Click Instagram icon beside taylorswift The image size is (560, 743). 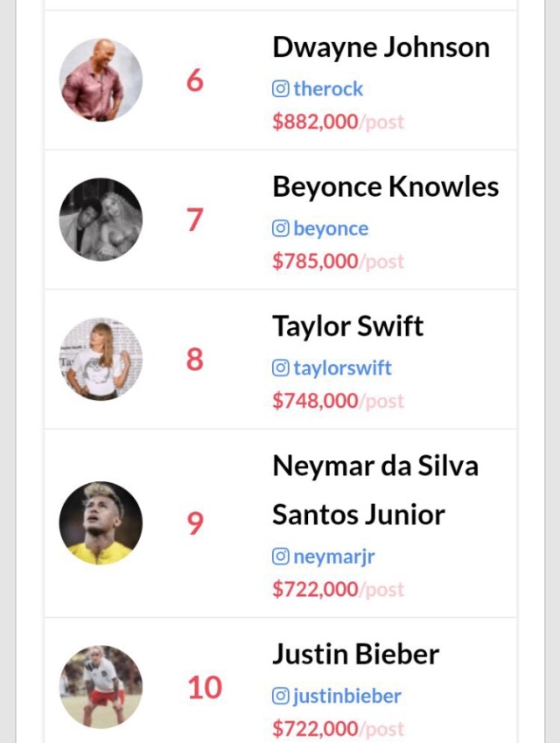pyautogui.click(x=281, y=368)
